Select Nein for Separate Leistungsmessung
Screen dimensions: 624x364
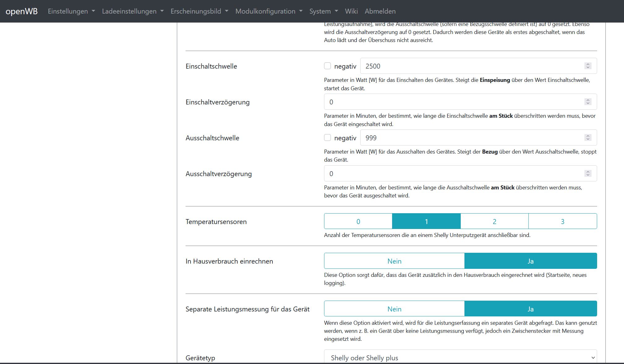point(394,309)
